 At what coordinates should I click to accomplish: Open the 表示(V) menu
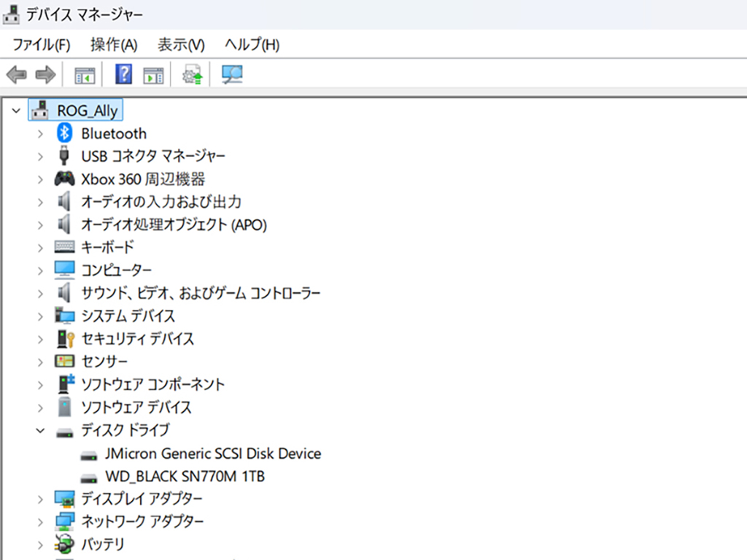pos(181,44)
